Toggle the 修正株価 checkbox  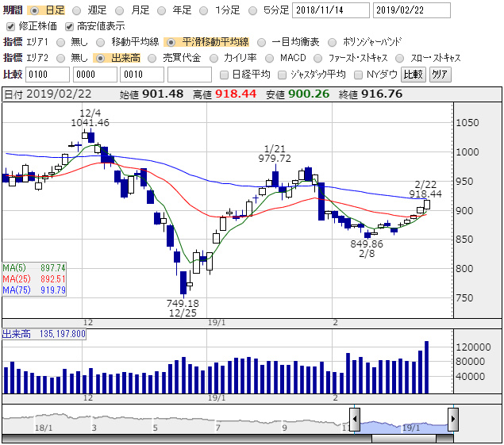(10, 26)
